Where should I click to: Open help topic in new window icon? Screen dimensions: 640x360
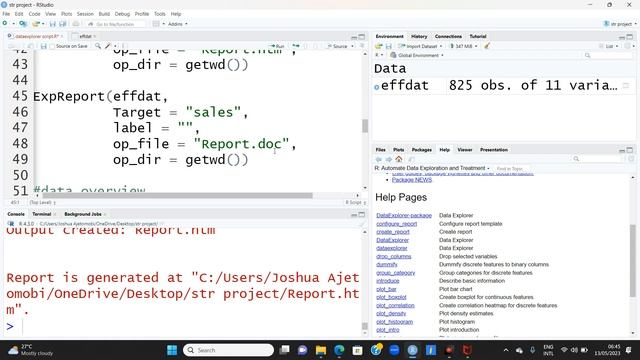(x=411, y=159)
